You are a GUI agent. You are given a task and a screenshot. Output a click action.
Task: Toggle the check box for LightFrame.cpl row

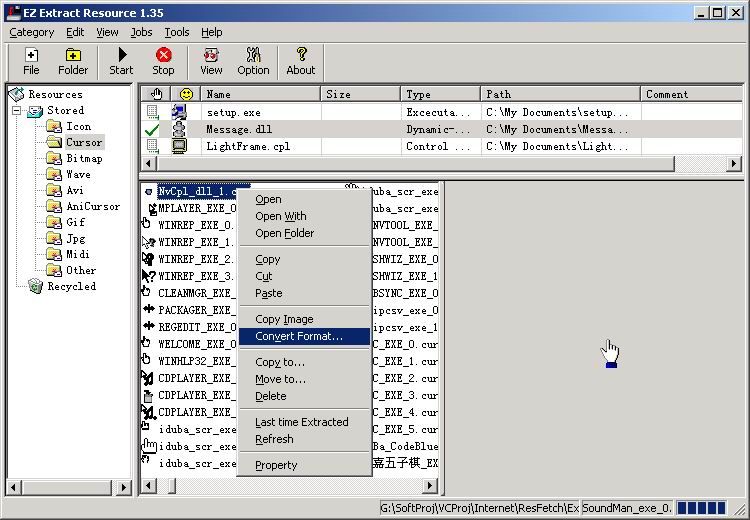[152, 147]
